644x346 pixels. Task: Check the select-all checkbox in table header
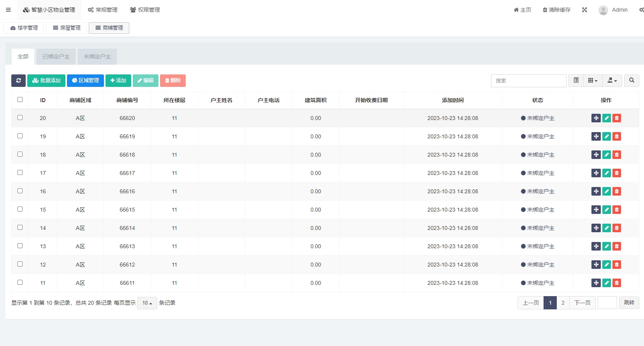(20, 100)
